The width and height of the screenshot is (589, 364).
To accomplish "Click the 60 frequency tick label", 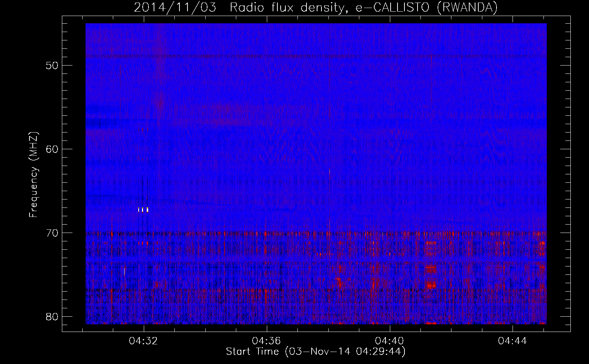I will point(52,149).
